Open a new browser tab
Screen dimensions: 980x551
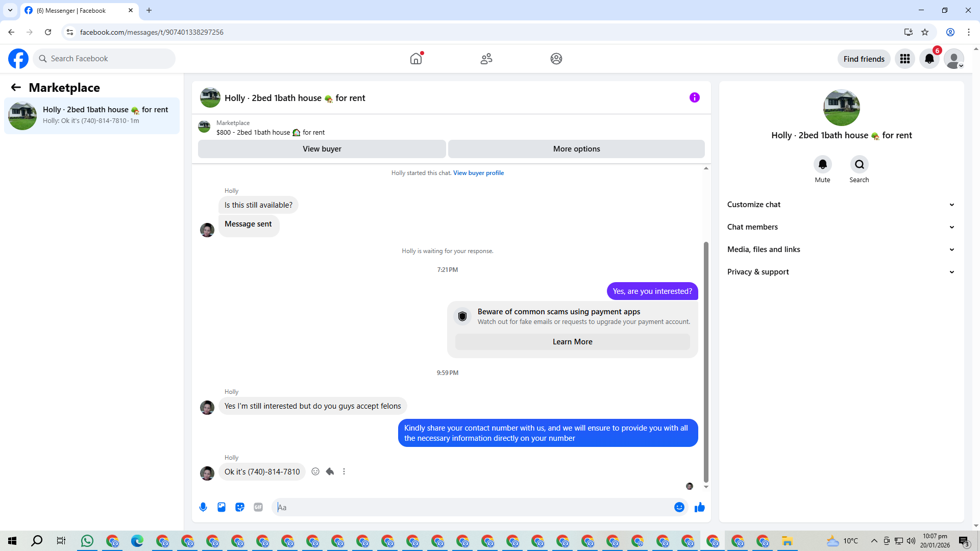click(149, 10)
